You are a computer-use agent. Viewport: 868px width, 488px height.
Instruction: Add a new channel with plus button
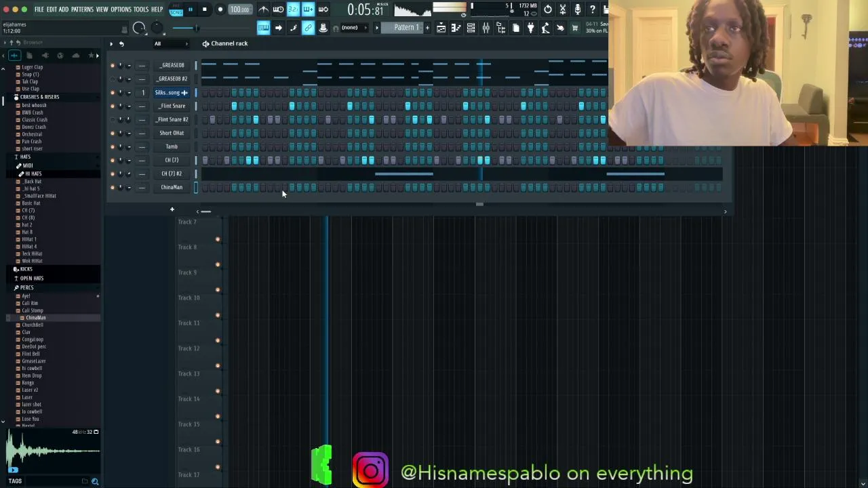coord(172,209)
